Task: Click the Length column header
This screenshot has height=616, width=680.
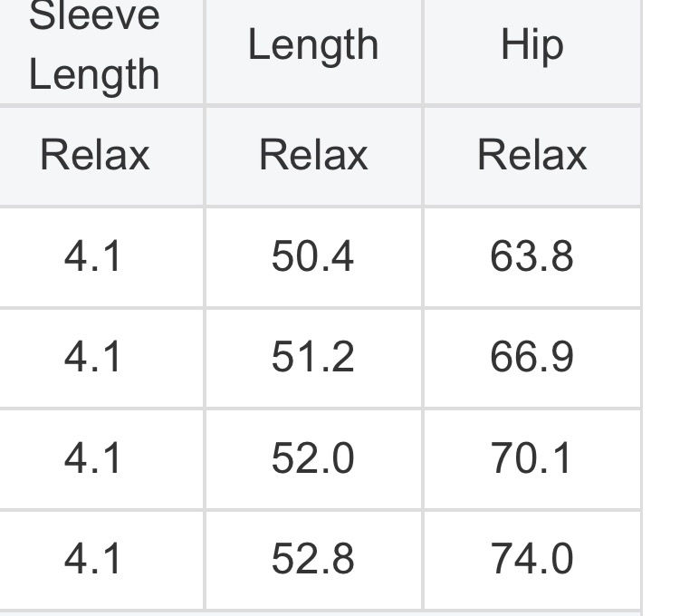Action: (x=312, y=45)
